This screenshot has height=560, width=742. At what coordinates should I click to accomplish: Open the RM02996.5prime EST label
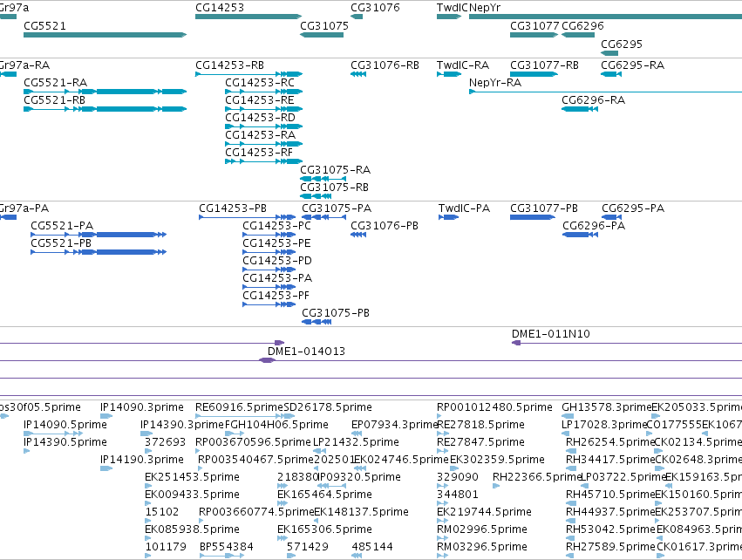pos(481,529)
